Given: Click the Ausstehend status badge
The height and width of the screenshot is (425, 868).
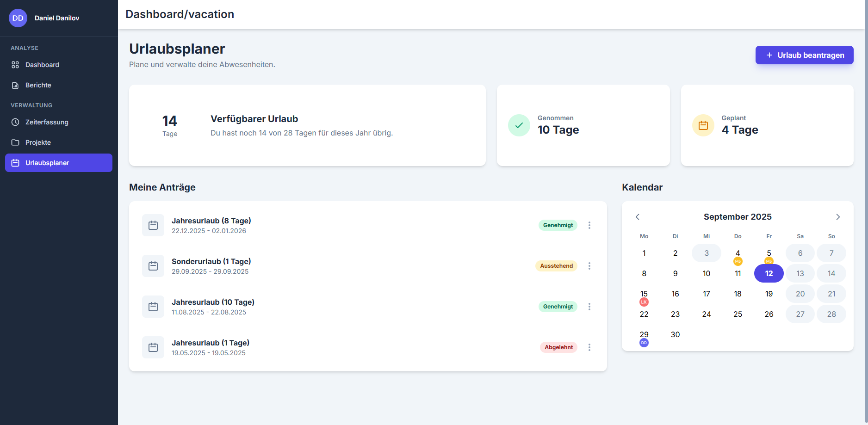Looking at the screenshot, I should [x=556, y=266].
